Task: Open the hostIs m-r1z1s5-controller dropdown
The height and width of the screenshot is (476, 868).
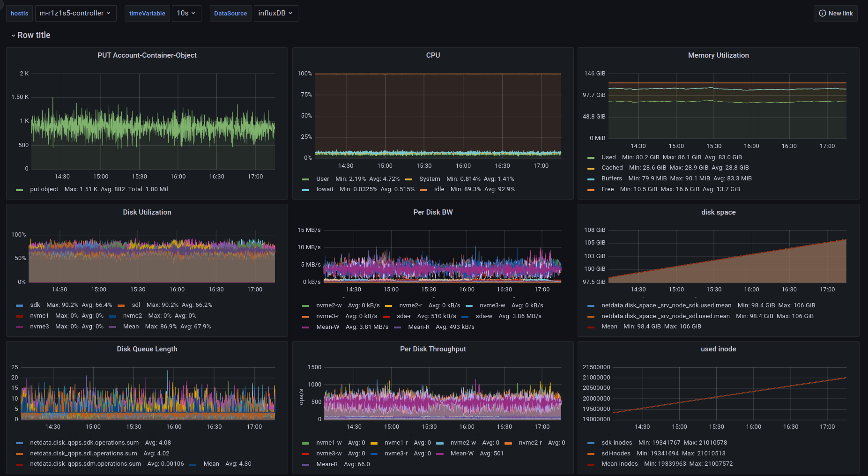Action: (x=75, y=13)
